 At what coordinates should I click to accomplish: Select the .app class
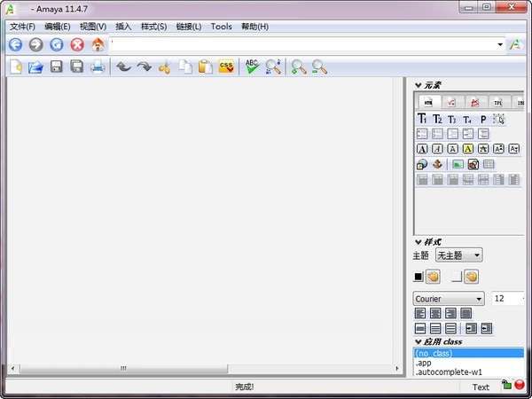(468, 363)
